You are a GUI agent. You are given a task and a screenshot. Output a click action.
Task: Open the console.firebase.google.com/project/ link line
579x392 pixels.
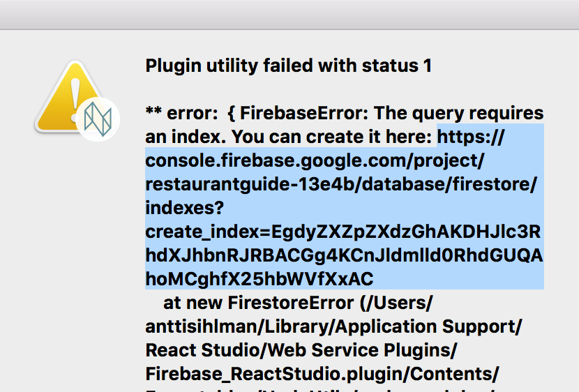click(315, 161)
